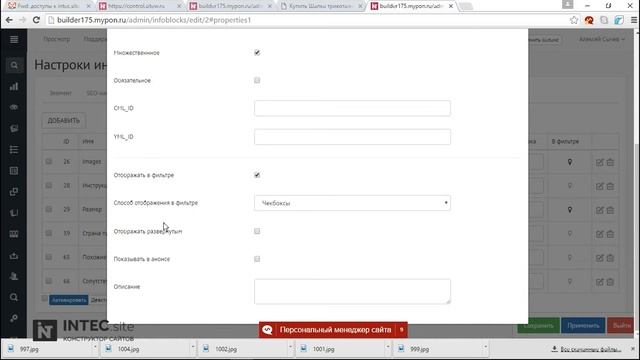Click the browser address bar
The image size is (640, 360).
tap(306, 20)
